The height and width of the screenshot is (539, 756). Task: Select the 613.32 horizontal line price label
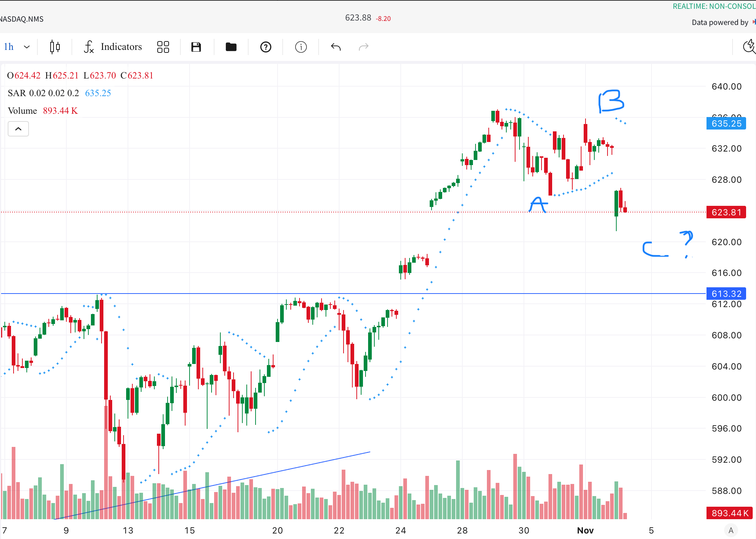point(726,294)
